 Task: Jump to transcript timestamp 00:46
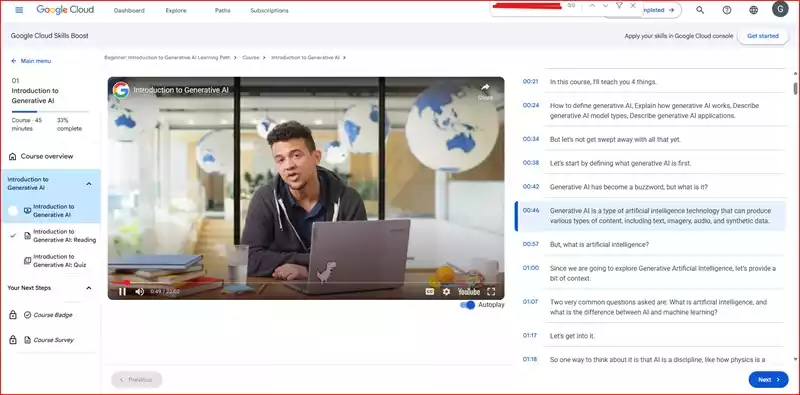[x=531, y=210]
